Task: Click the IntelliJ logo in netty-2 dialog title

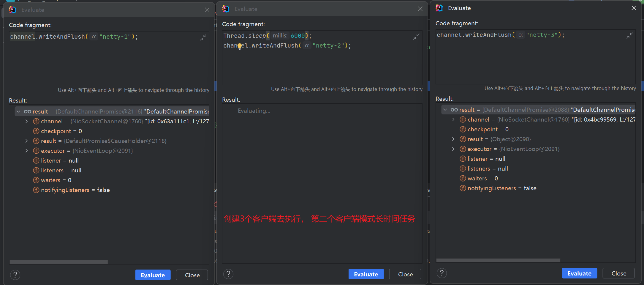Action: click(x=226, y=9)
